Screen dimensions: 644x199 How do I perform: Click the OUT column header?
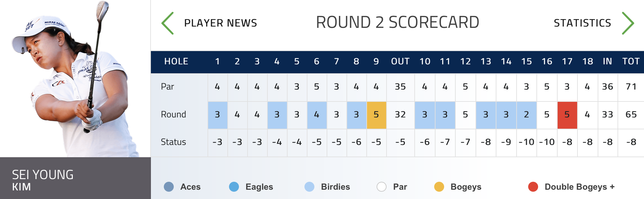pyautogui.click(x=400, y=61)
